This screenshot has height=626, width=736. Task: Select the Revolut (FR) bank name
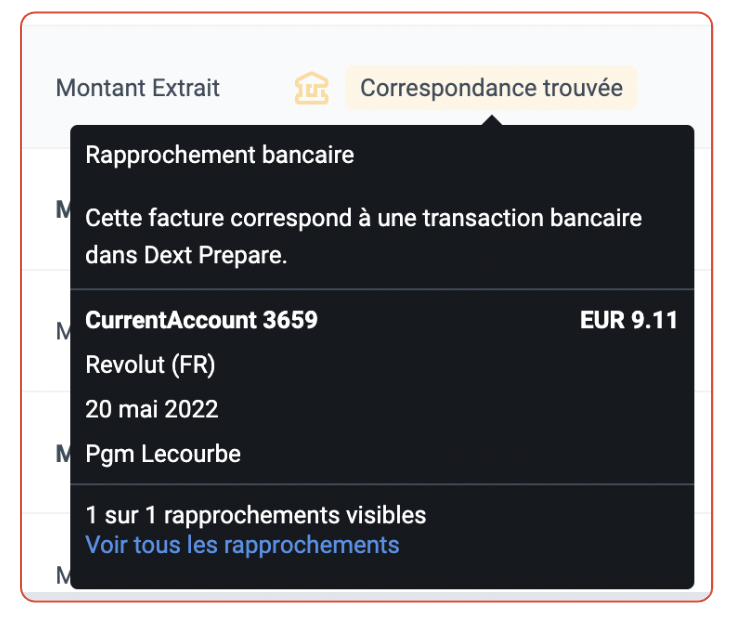[x=150, y=365]
